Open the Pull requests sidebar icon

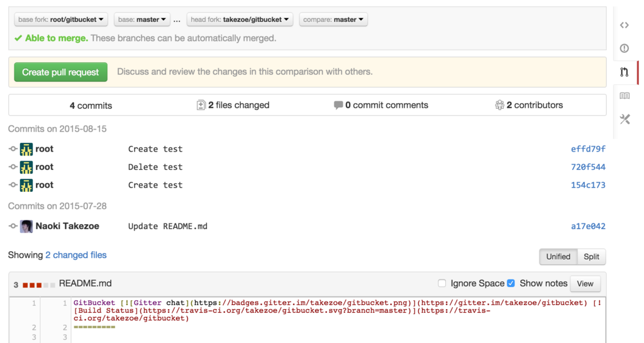[624, 72]
